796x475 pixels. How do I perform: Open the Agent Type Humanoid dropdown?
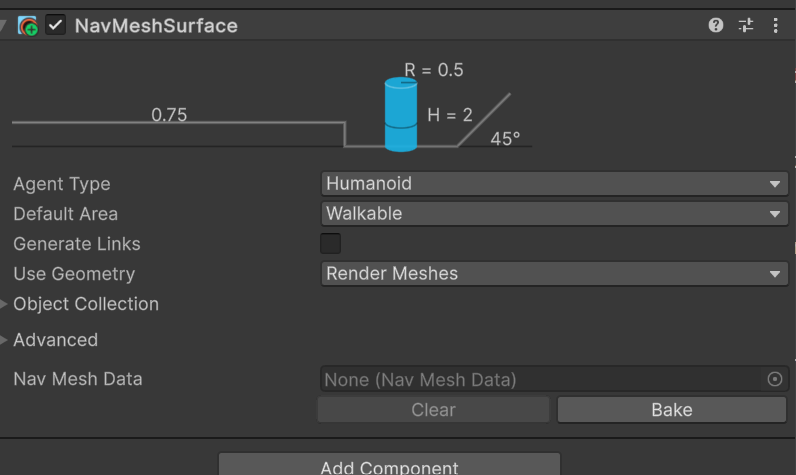click(x=555, y=184)
